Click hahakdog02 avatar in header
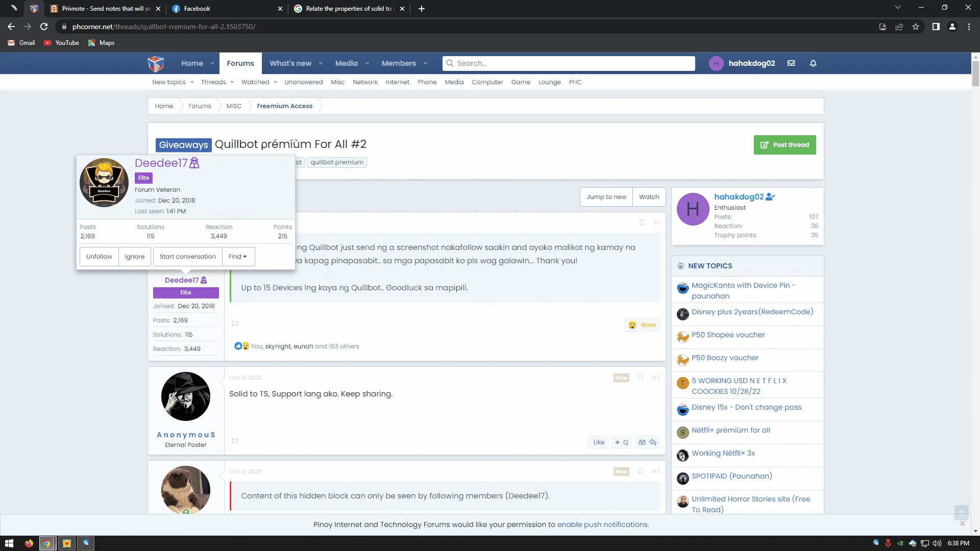980x551 pixels. click(716, 63)
